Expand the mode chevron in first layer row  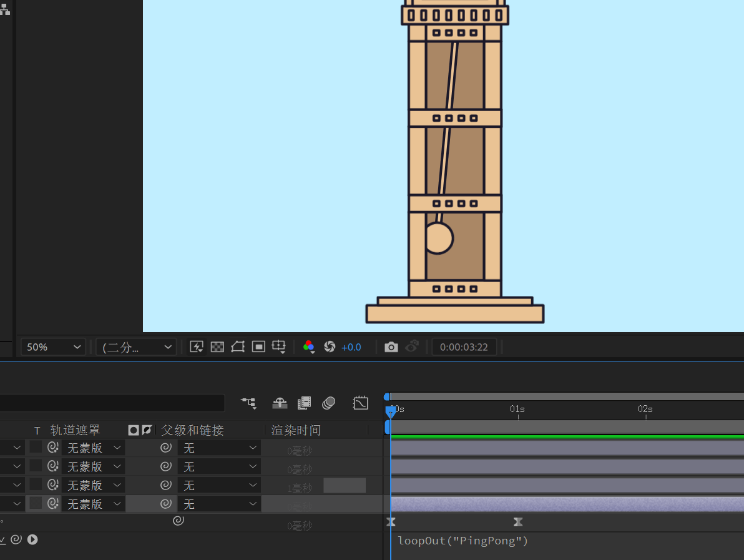pos(17,448)
